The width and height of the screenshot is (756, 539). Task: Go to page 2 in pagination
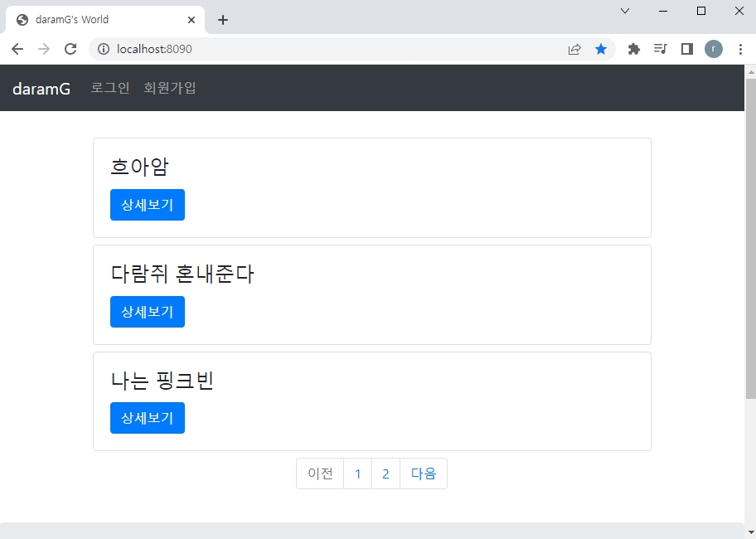[x=385, y=473]
